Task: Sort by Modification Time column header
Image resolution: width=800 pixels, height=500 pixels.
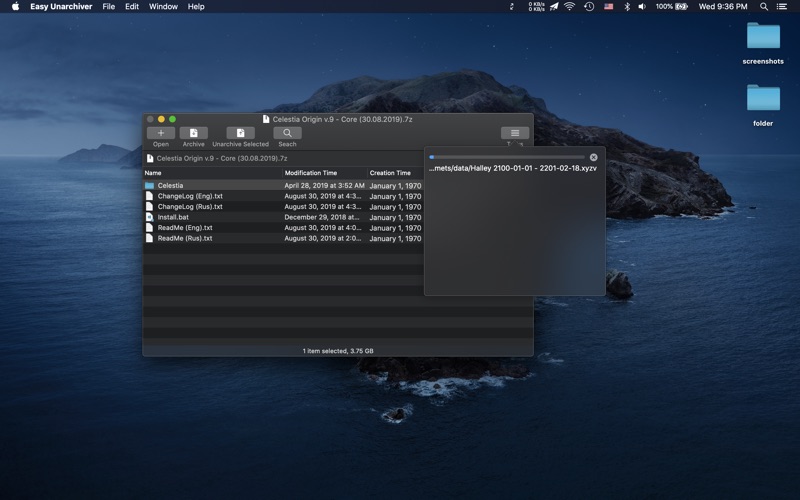Action: point(324,173)
